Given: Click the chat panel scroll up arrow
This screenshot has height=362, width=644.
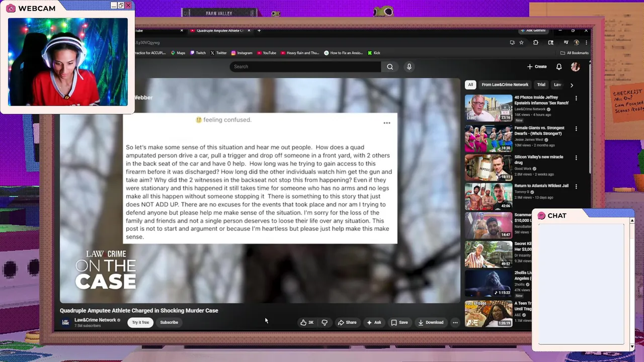Looking at the screenshot, I should [x=632, y=220].
